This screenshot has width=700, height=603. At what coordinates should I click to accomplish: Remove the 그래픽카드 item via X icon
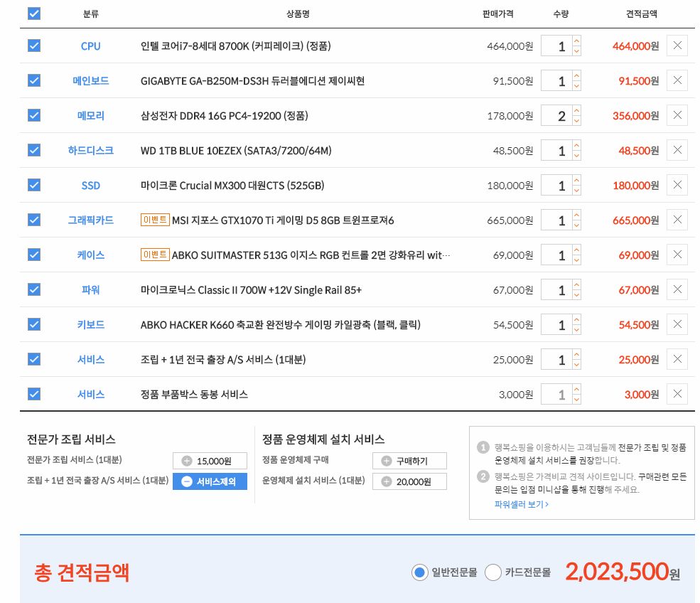(x=677, y=220)
